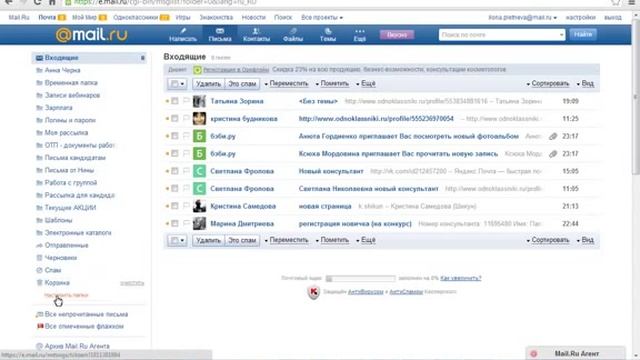Screen dimensions: 640x360
Task: Open top Переместить dropdown
Action: pyautogui.click(x=286, y=84)
